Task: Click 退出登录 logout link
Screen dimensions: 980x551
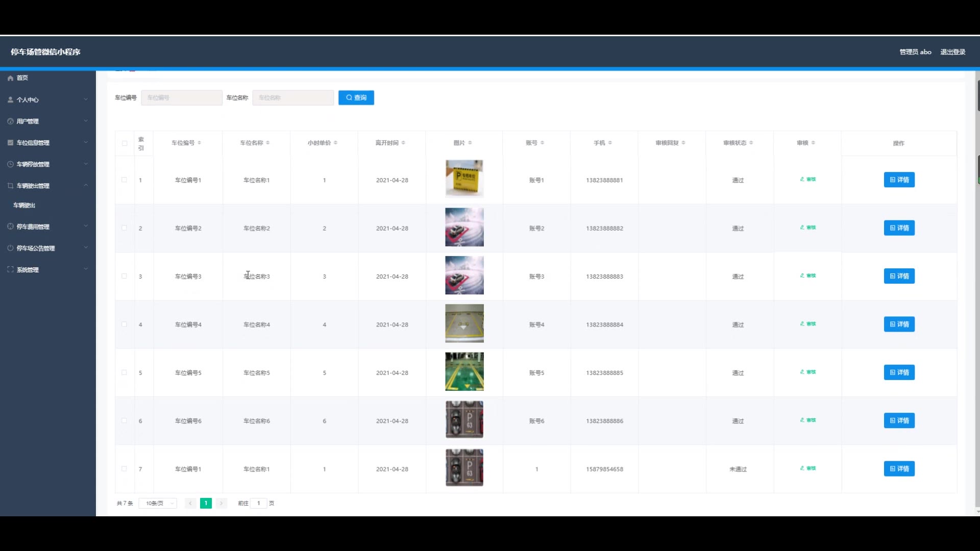Action: (952, 52)
